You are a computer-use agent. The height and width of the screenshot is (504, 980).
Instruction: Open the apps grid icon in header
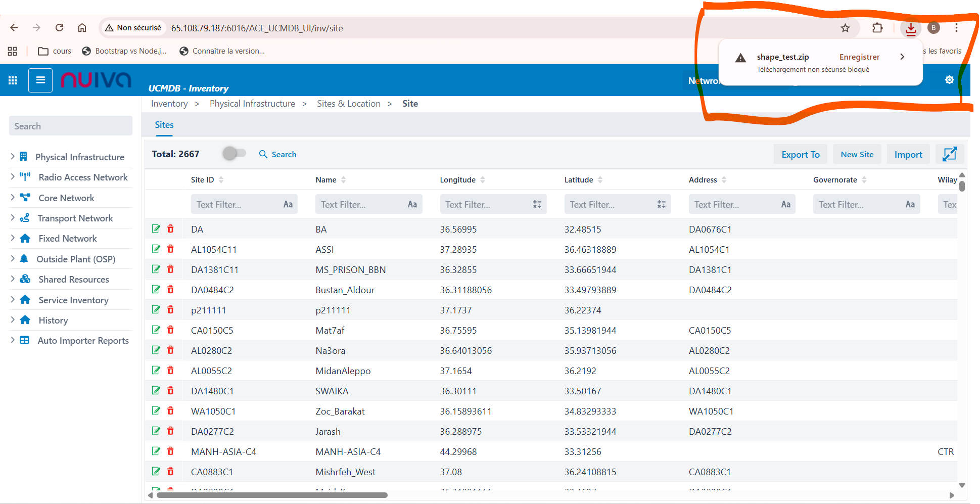pyautogui.click(x=13, y=80)
